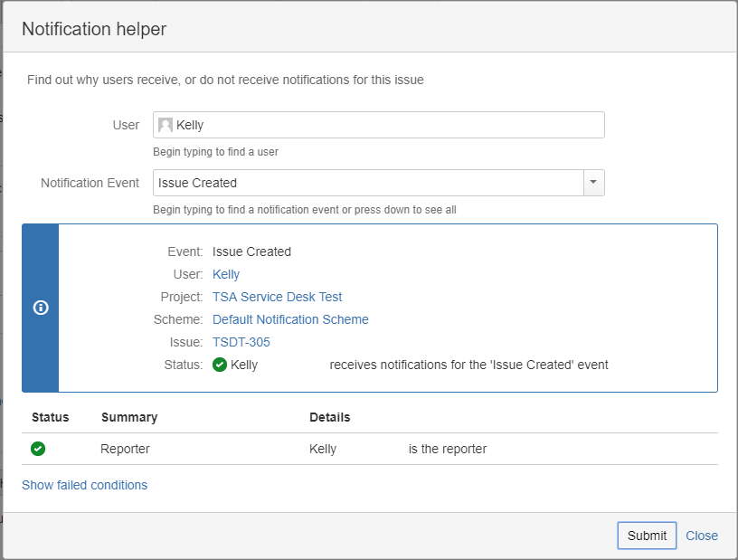Viewport: 738px width, 560px height.
Task: Open the Default Notification Scheme link
Action: 290,319
